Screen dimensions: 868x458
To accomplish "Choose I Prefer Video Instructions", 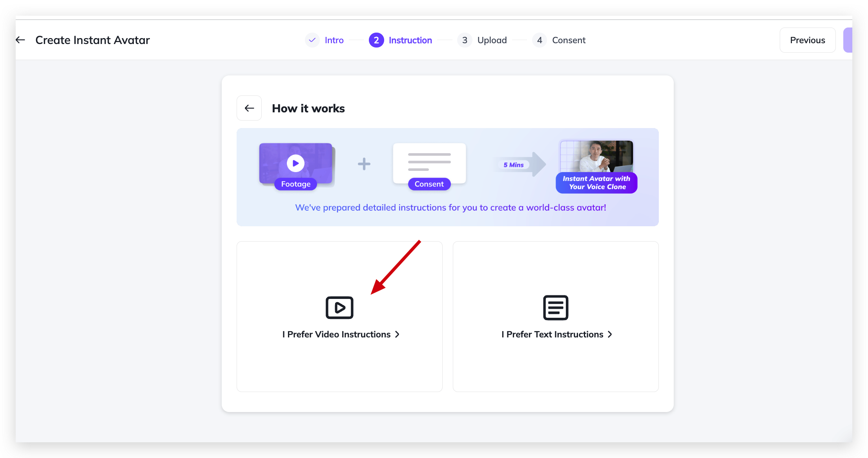I will click(x=336, y=334).
